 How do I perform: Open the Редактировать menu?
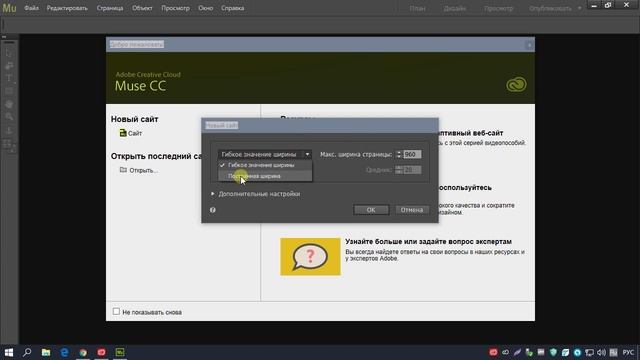tap(67, 8)
